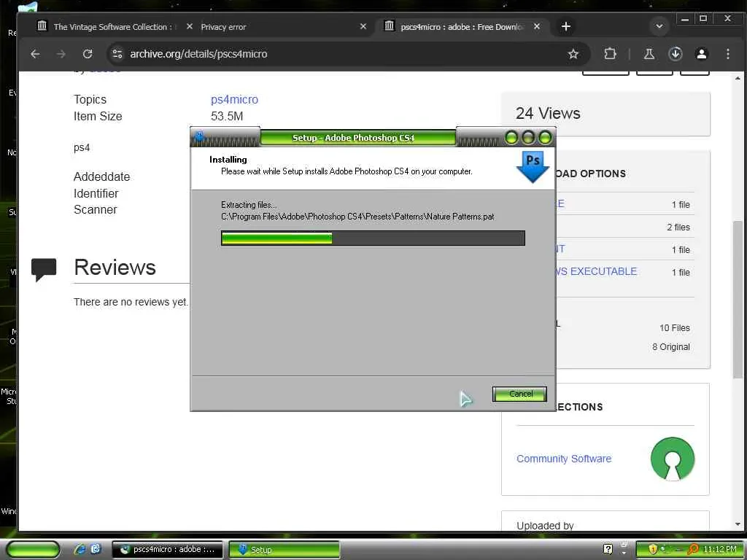Close the pscs4micro browser tab
The image size is (747, 560).
click(537, 27)
